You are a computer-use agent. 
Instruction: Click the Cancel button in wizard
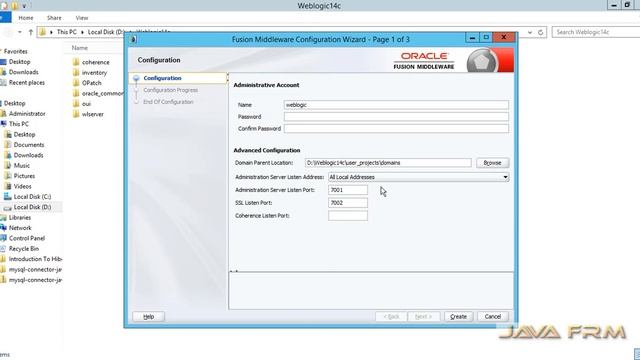[x=493, y=316]
